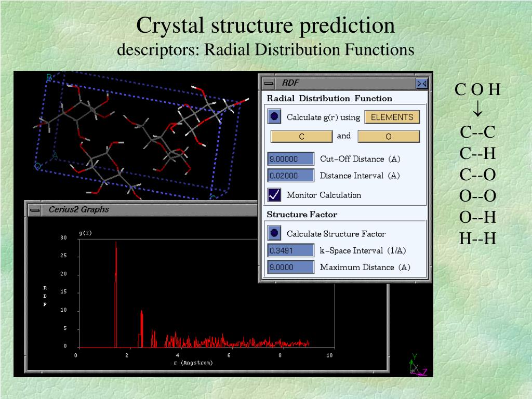The height and width of the screenshot is (399, 532).
Task: Click the unit cell O origin label
Action: 37,166
